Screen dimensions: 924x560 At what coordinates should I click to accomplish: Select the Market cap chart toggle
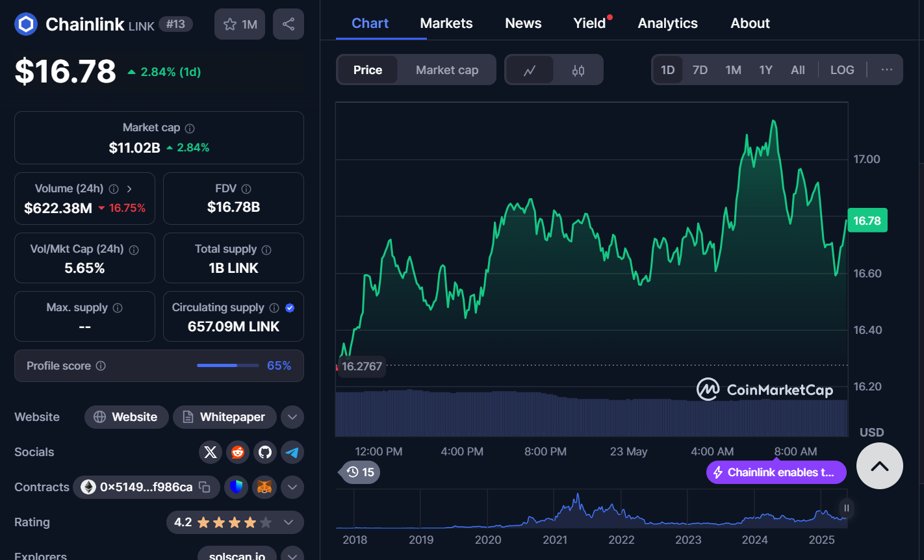(x=447, y=70)
